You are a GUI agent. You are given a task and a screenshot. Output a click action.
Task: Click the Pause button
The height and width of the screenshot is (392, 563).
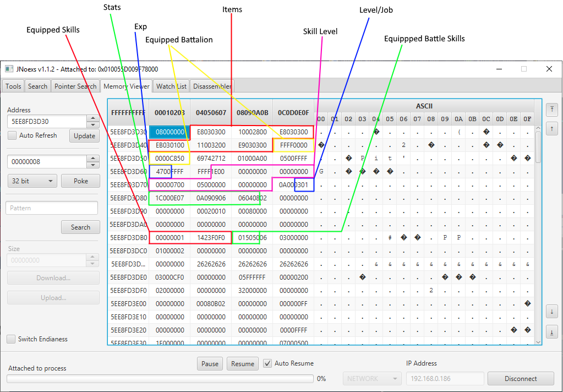(210, 363)
